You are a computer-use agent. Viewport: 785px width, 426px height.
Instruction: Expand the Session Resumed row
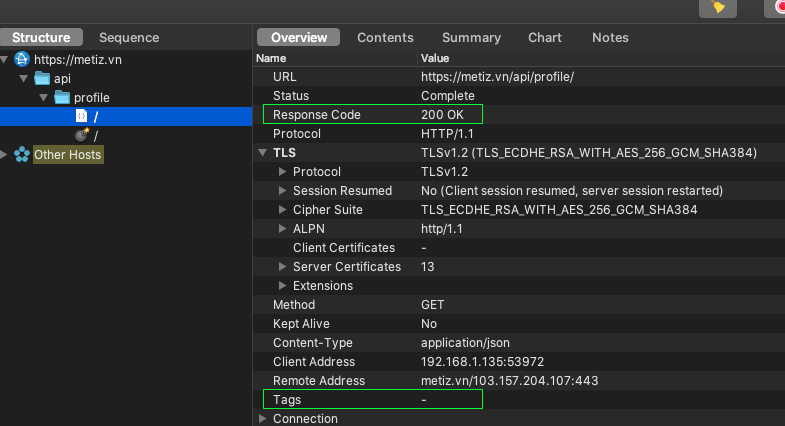point(282,191)
